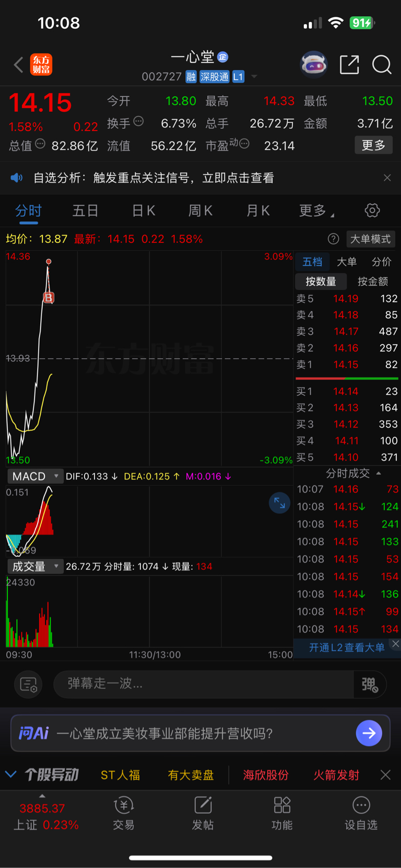Tap the 深股通 badge
The image size is (401, 868).
point(214,77)
